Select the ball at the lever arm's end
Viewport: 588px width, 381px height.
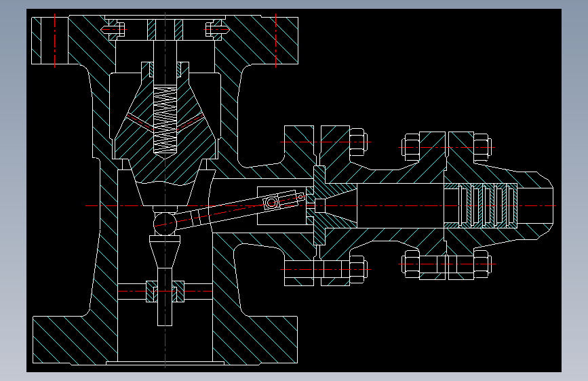(x=165, y=224)
